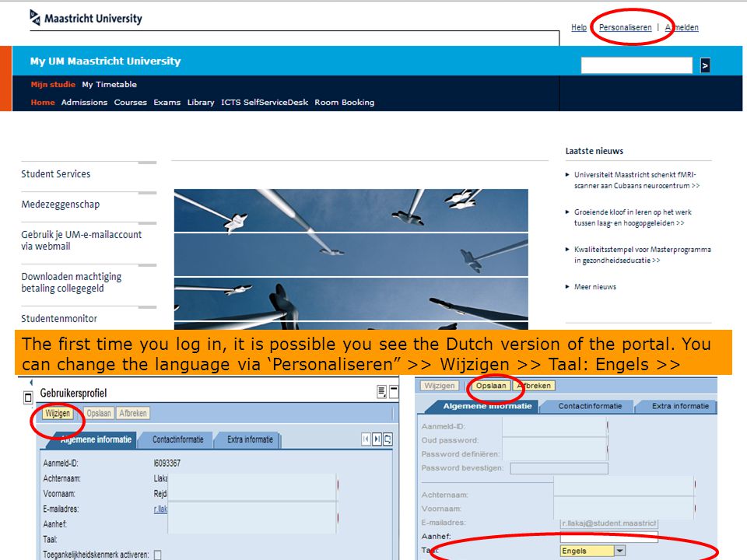This screenshot has height=560, width=747.
Task: Open news item about fMRI-scanner Cubaans neurocentrum
Action: pyautogui.click(x=637, y=180)
